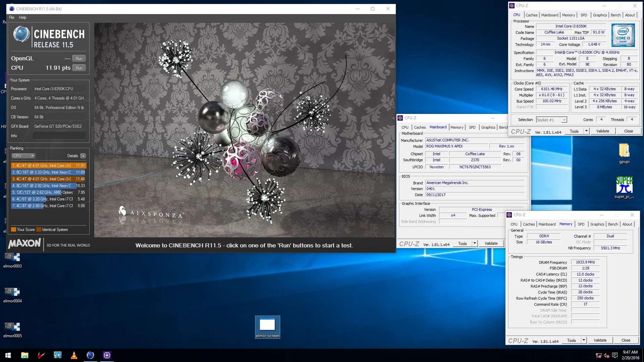Click CPU-Z icon in top window title bar
Viewport: 644px width, 362px height.
point(512,6)
